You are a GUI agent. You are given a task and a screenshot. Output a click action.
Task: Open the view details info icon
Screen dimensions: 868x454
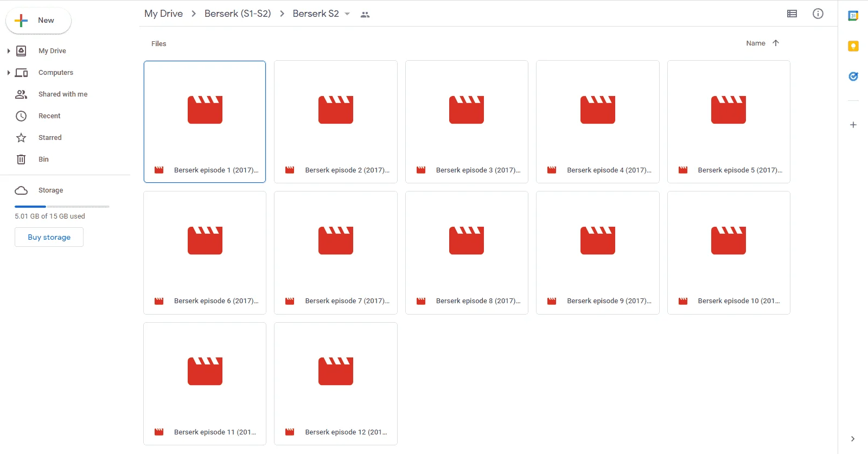(818, 14)
